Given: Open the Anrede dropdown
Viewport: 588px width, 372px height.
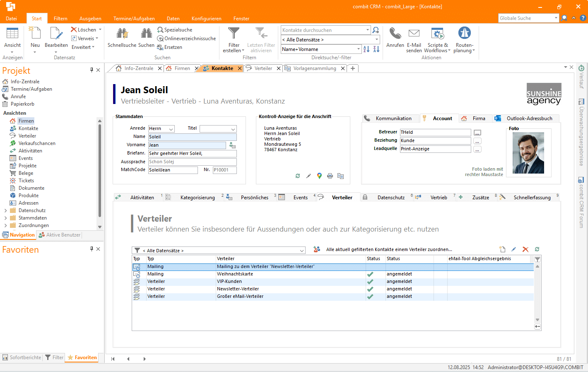Looking at the screenshot, I should coord(171,129).
